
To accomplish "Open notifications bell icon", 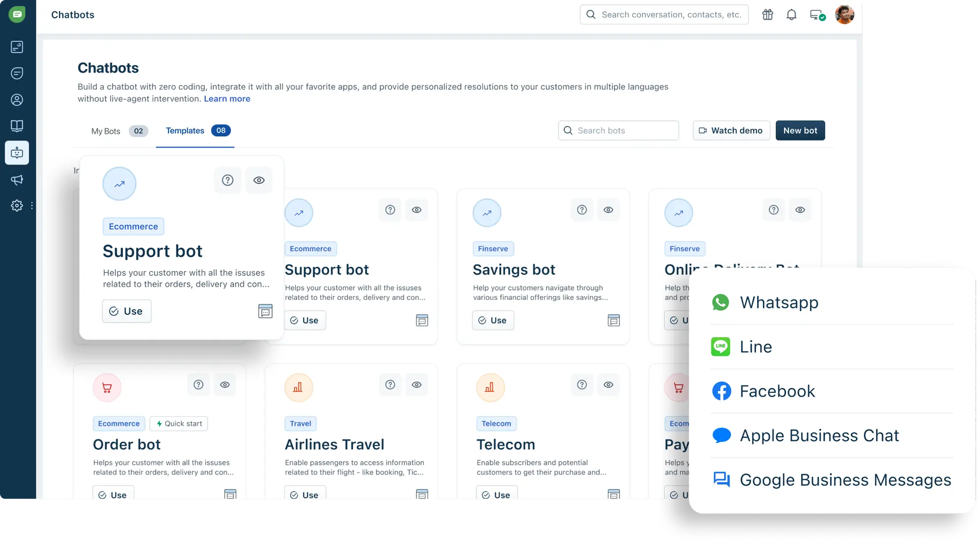I will 791,15.
